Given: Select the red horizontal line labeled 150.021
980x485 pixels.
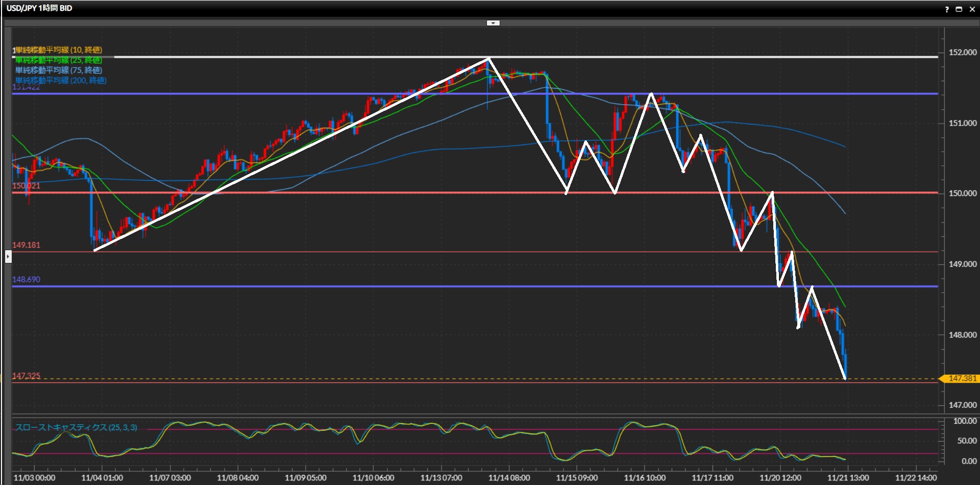Looking at the screenshot, I should coord(26,186).
